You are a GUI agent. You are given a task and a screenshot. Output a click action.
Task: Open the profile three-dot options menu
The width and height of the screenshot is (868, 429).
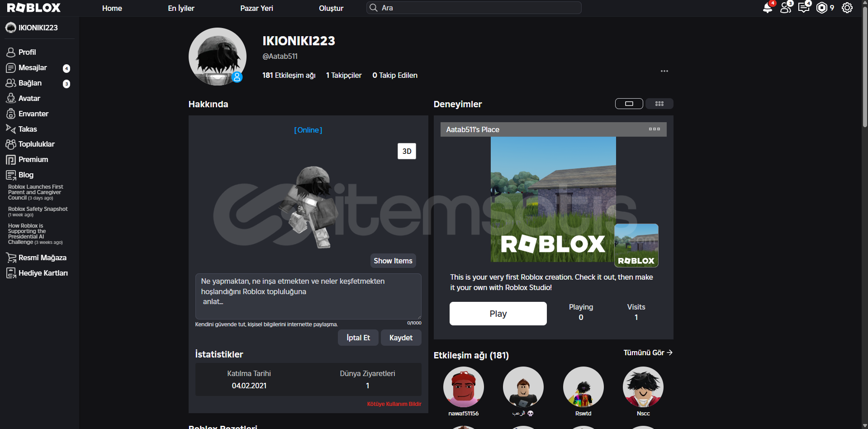tap(664, 71)
